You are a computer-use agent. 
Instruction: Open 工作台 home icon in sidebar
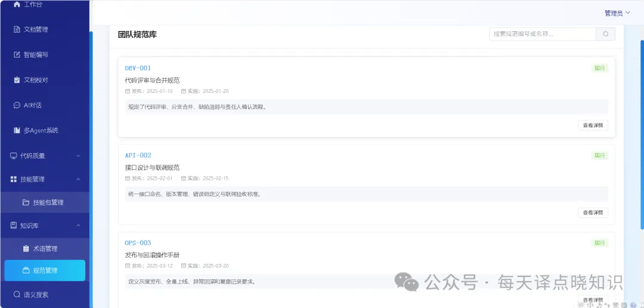pyautogui.click(x=17, y=4)
